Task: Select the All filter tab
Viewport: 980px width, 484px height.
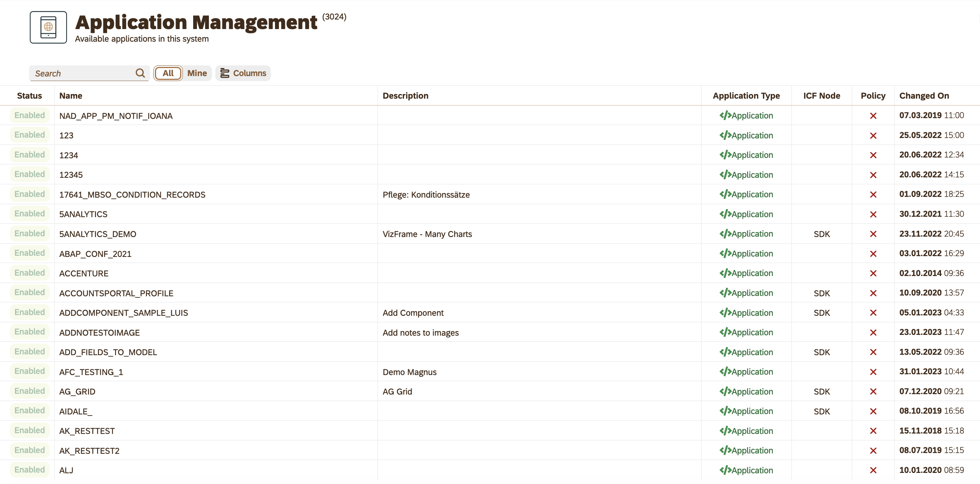Action: (x=168, y=73)
